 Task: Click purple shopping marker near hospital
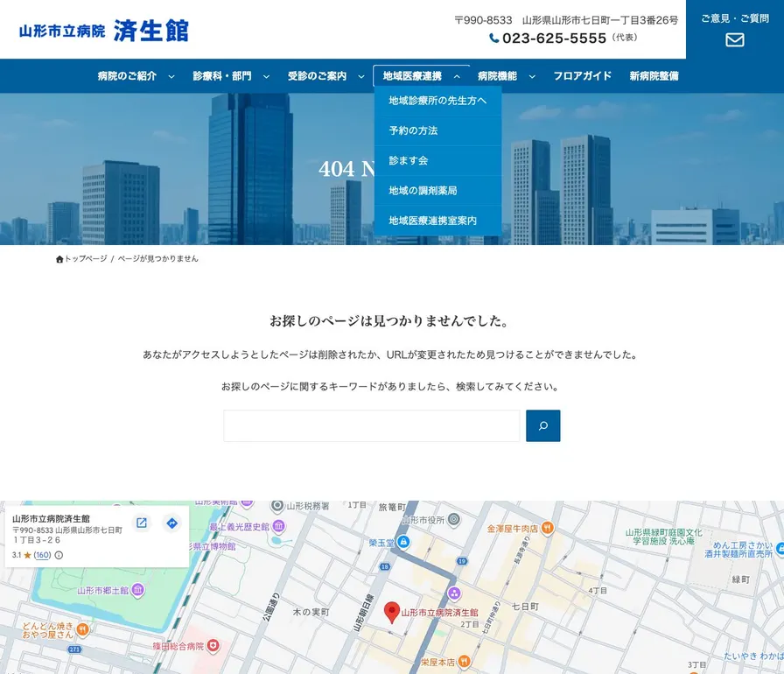click(x=454, y=593)
